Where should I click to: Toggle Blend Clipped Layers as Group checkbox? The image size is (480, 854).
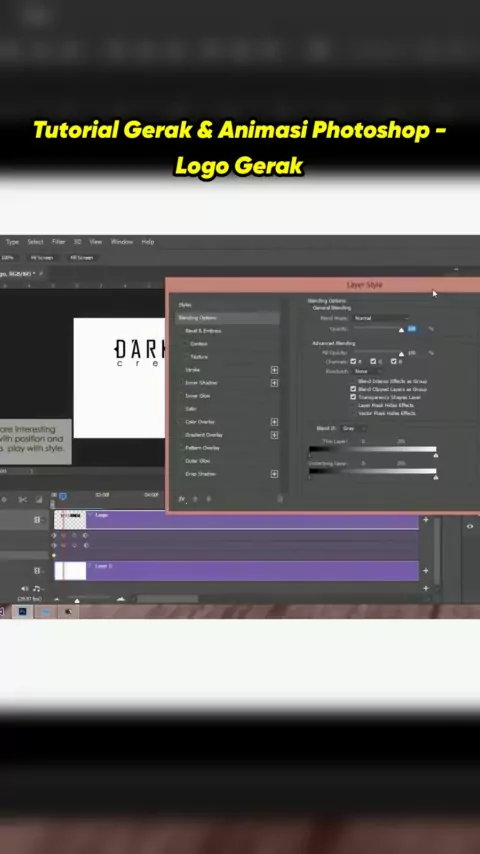coord(353,389)
